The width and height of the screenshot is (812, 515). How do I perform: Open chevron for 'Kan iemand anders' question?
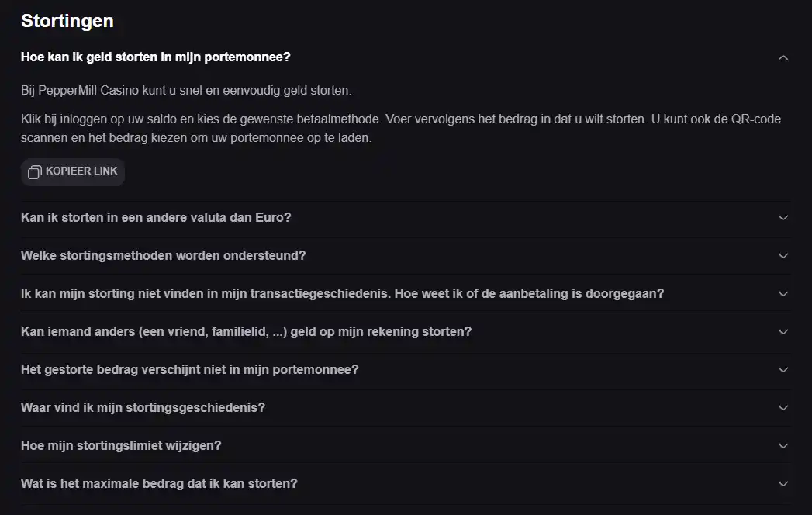783,332
